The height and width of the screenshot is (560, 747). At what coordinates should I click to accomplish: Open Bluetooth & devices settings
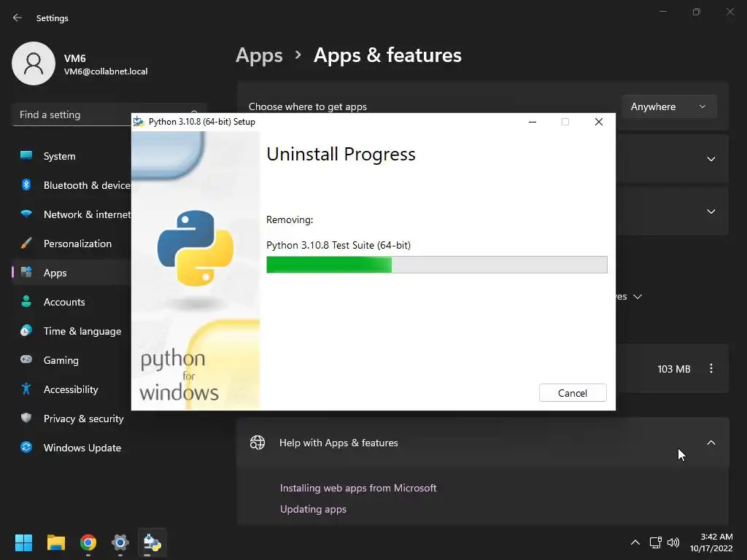[x=71, y=185]
